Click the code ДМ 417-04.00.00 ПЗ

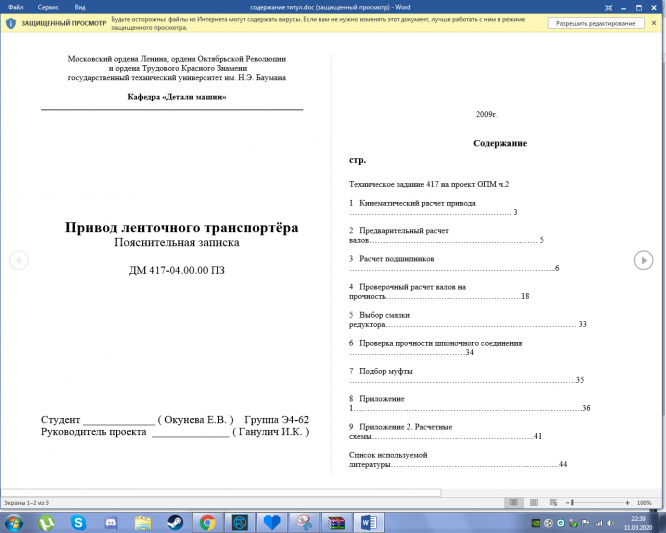pyautogui.click(x=177, y=270)
